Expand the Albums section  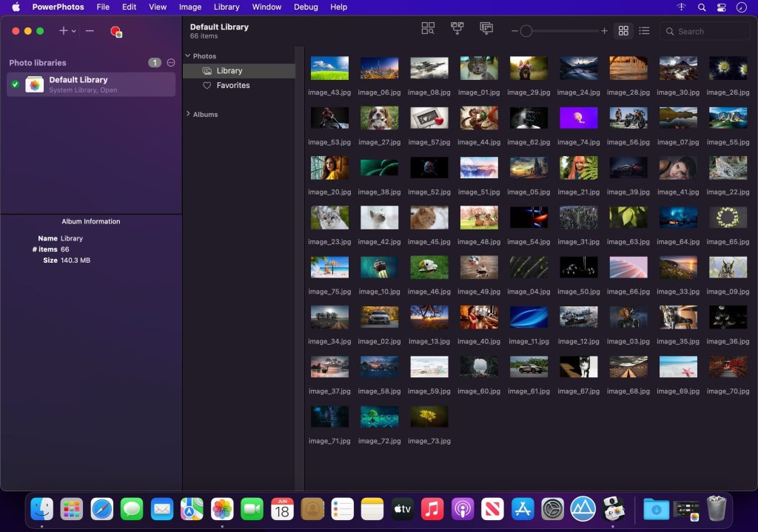(188, 115)
